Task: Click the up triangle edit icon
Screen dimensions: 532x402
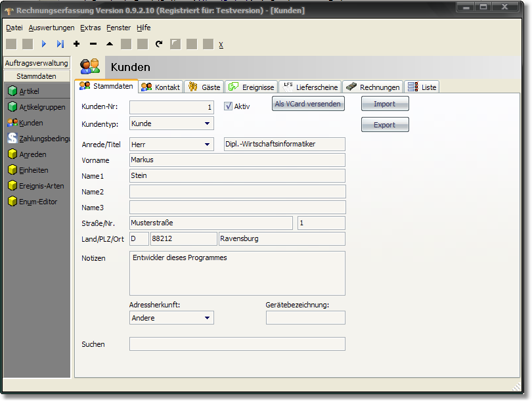Action: point(110,44)
